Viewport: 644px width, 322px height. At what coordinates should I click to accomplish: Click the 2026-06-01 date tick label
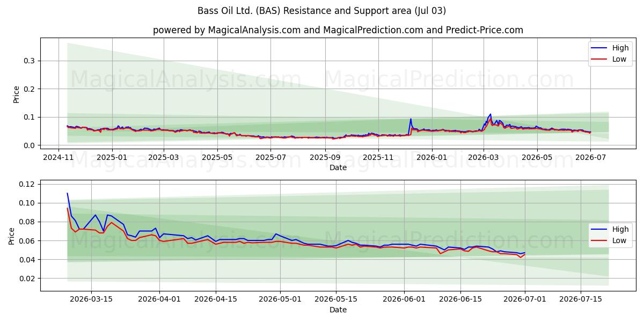(405, 298)
